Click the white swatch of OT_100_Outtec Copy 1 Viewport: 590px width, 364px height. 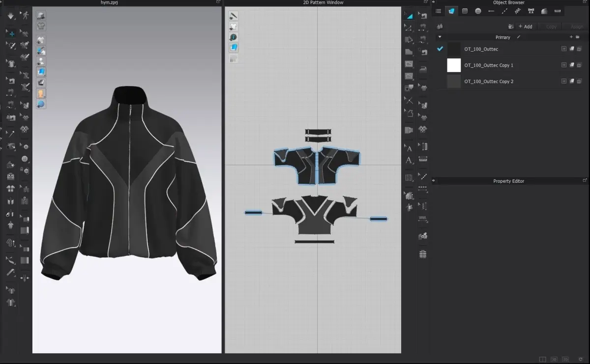(454, 65)
